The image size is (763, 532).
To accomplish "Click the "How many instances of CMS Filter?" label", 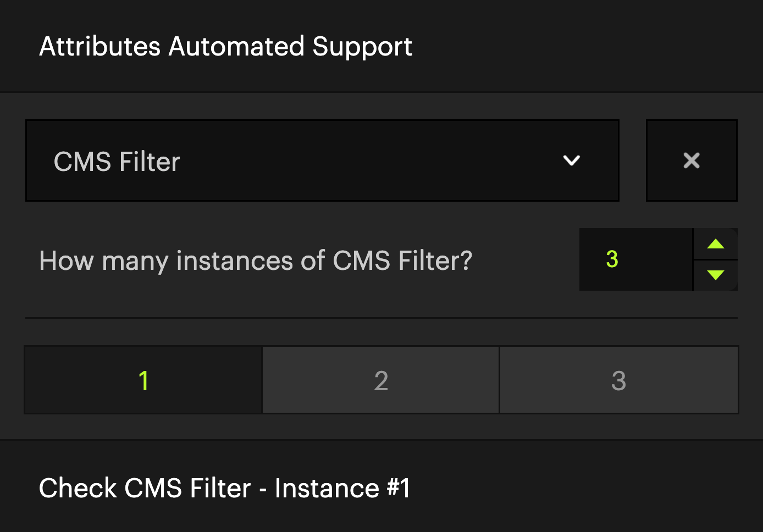I will pos(256,261).
